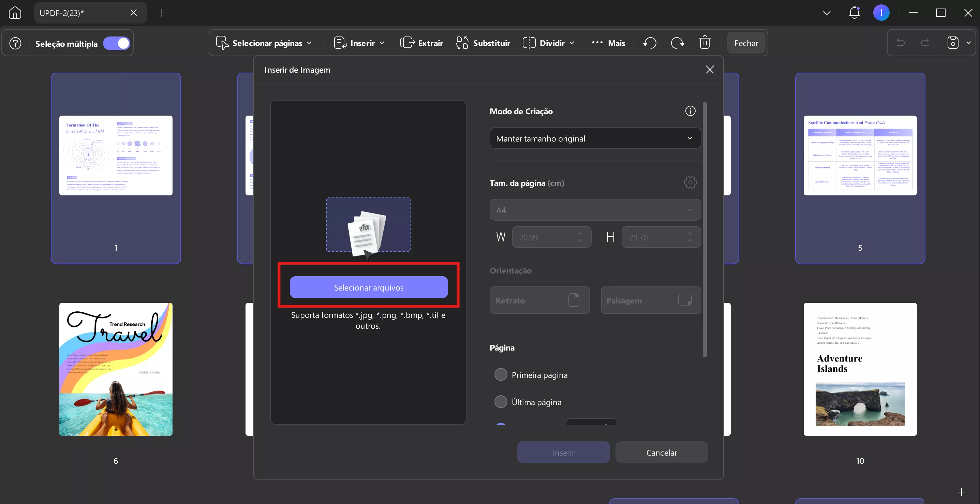The image size is (980, 504).
Task: Open the help question mark icon
Action: pos(15,43)
